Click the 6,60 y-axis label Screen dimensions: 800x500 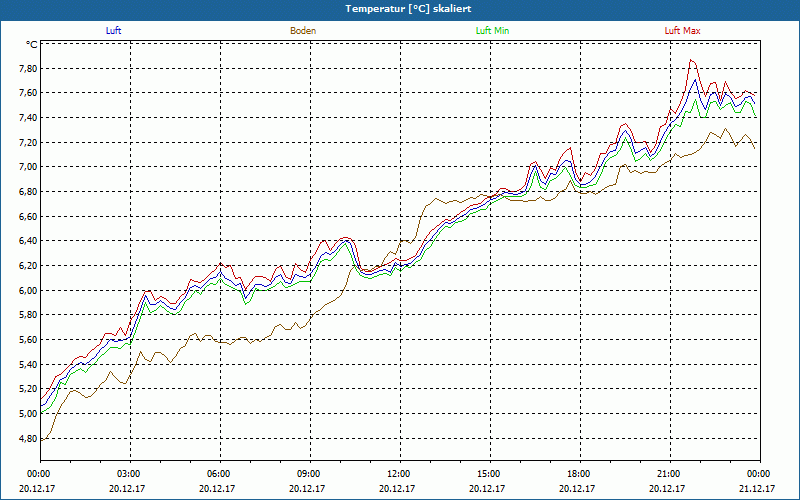28,216
